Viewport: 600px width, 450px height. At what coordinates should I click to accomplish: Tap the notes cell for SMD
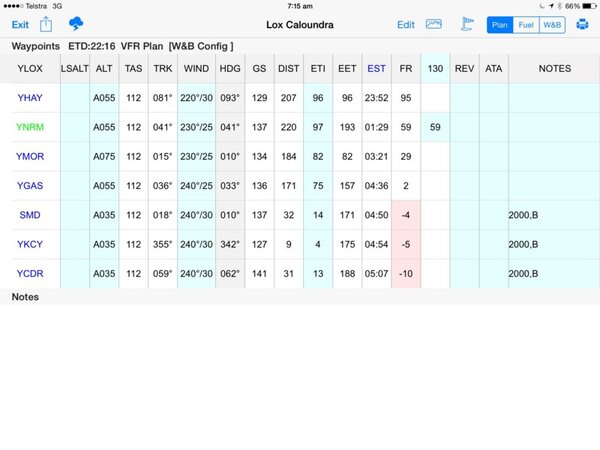[x=554, y=215]
